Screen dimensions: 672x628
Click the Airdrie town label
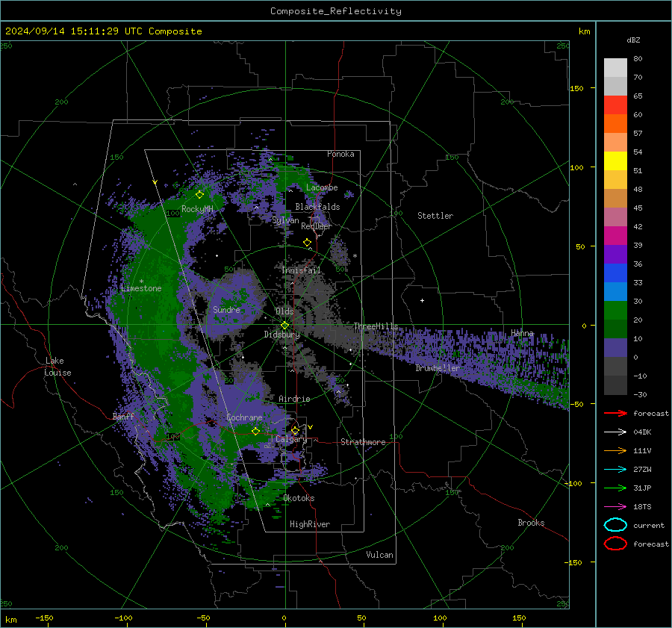point(294,399)
